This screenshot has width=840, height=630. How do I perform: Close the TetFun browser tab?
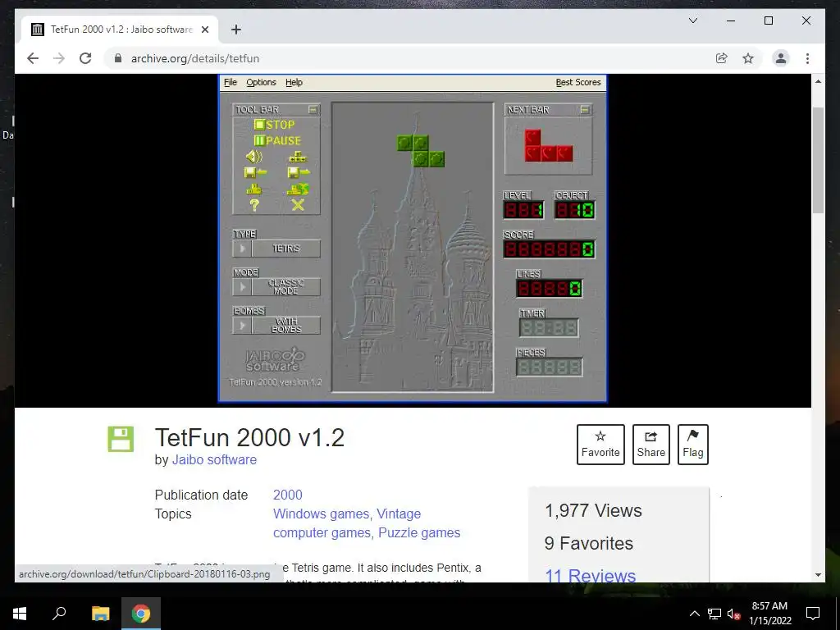[x=204, y=30]
